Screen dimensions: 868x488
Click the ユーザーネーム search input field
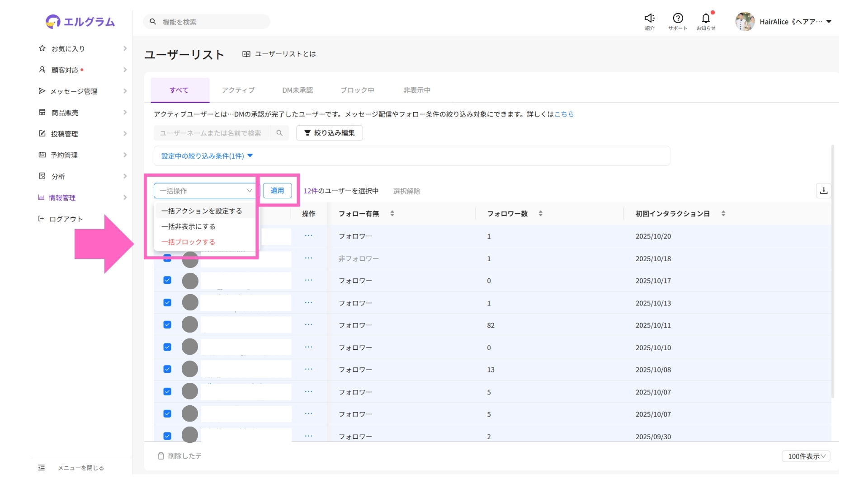tap(211, 133)
